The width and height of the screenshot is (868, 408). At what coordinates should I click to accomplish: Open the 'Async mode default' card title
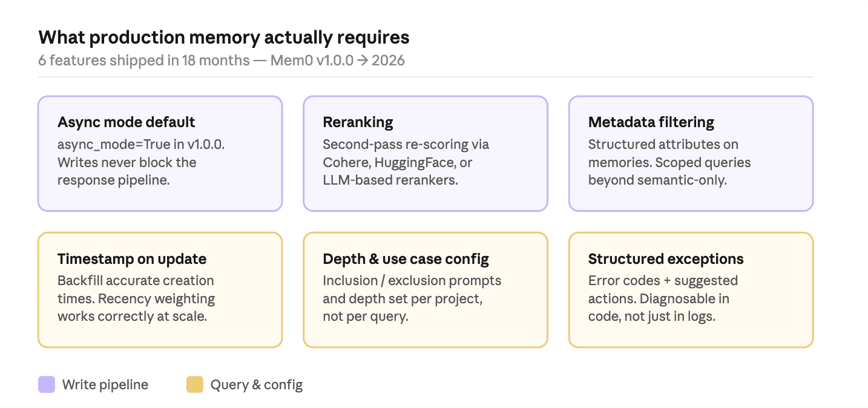[x=127, y=122]
